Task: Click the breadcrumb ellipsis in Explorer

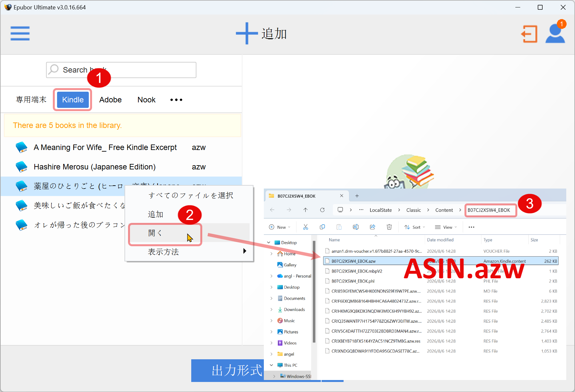Action: click(x=361, y=210)
